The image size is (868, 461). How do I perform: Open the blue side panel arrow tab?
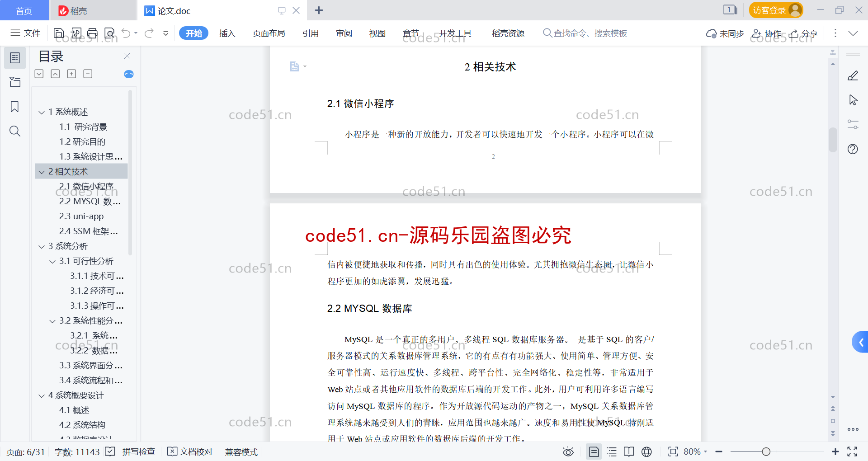[860, 342]
